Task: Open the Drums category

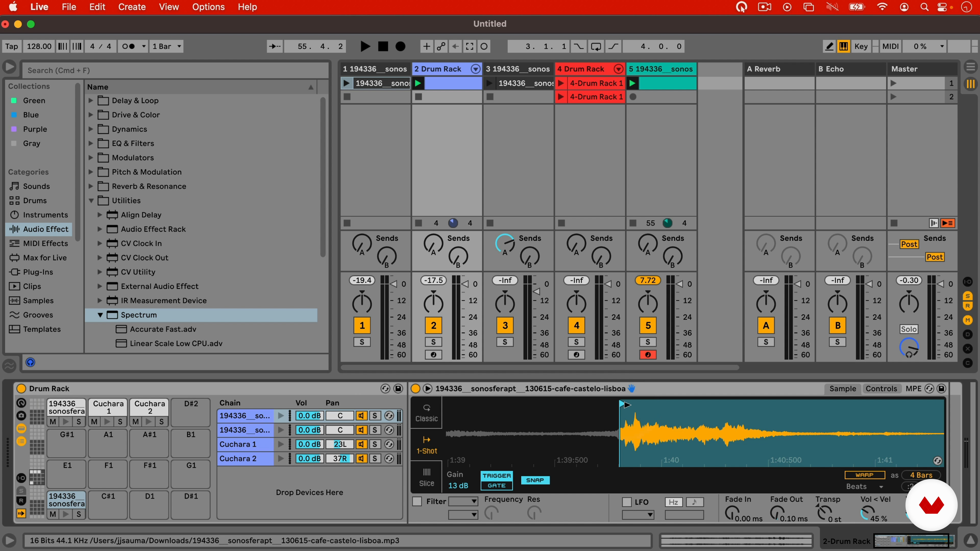Action: click(35, 201)
